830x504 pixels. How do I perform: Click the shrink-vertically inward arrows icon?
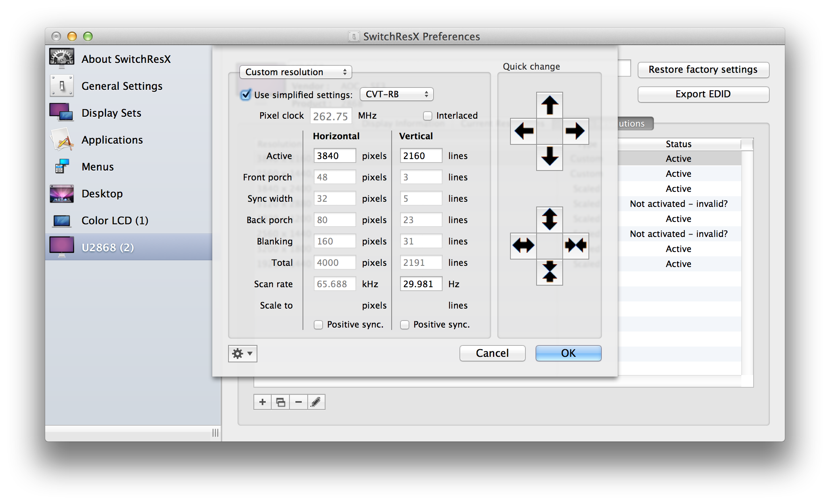click(549, 272)
